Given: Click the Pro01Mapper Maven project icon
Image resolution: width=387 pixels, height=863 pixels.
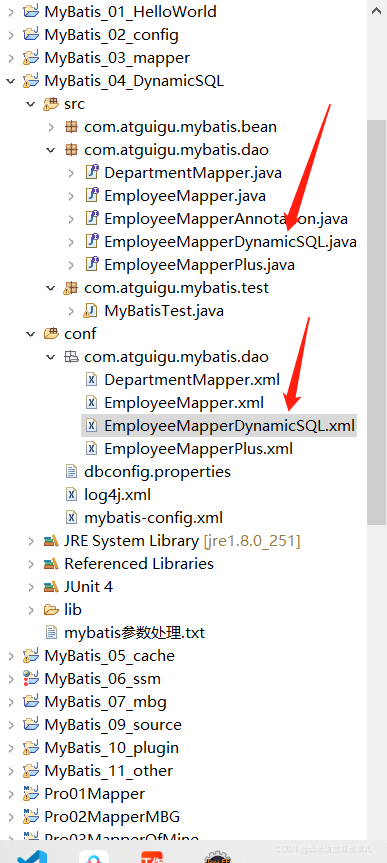Looking at the screenshot, I should (31, 794).
